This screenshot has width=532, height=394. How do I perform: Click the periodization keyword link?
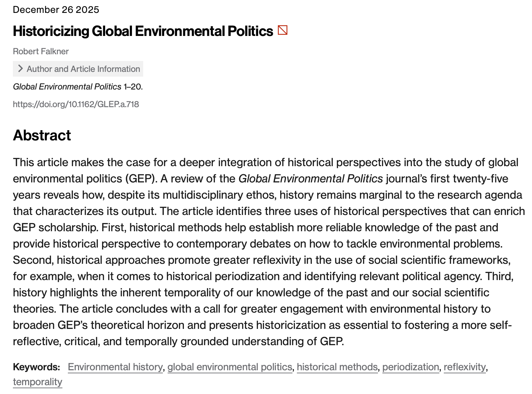[411, 367]
